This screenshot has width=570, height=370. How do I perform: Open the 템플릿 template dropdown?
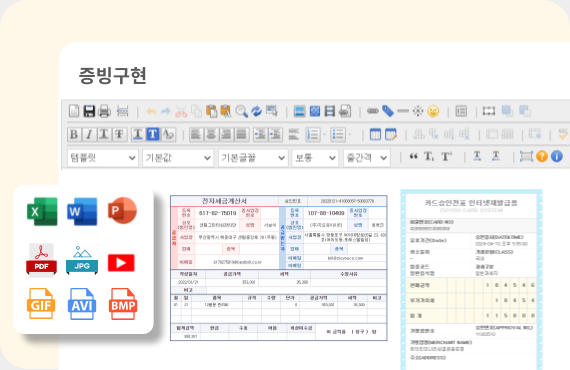103,158
